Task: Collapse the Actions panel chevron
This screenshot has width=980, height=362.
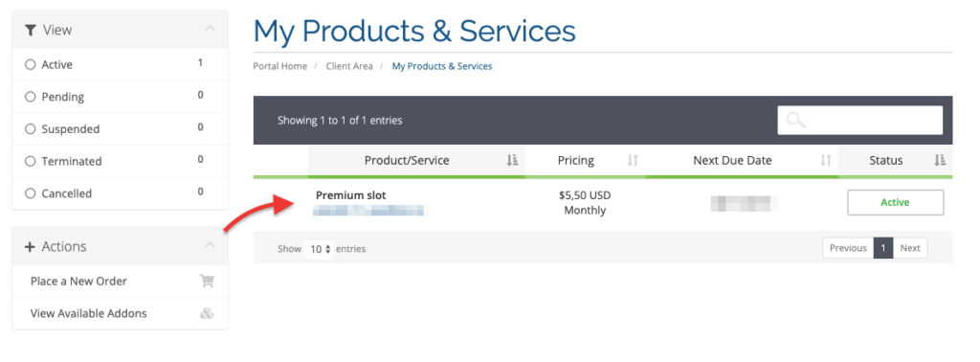Action: pyautogui.click(x=210, y=245)
